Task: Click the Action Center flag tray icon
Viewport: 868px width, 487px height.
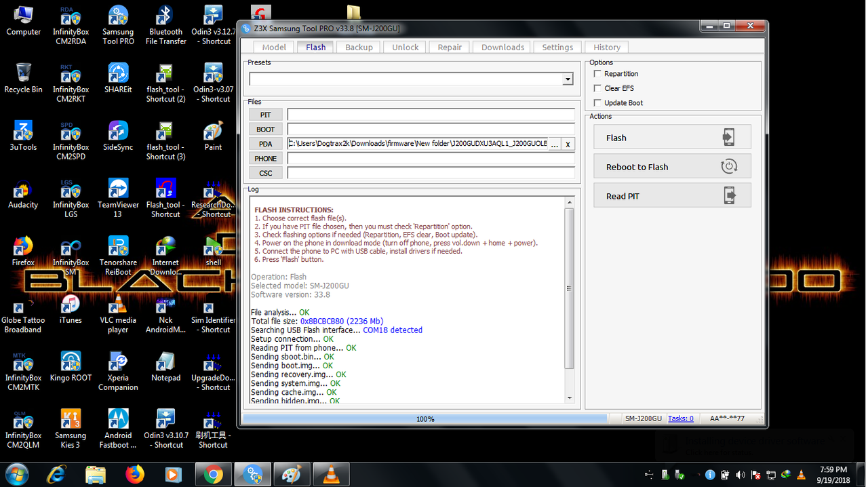Action: tap(755, 475)
